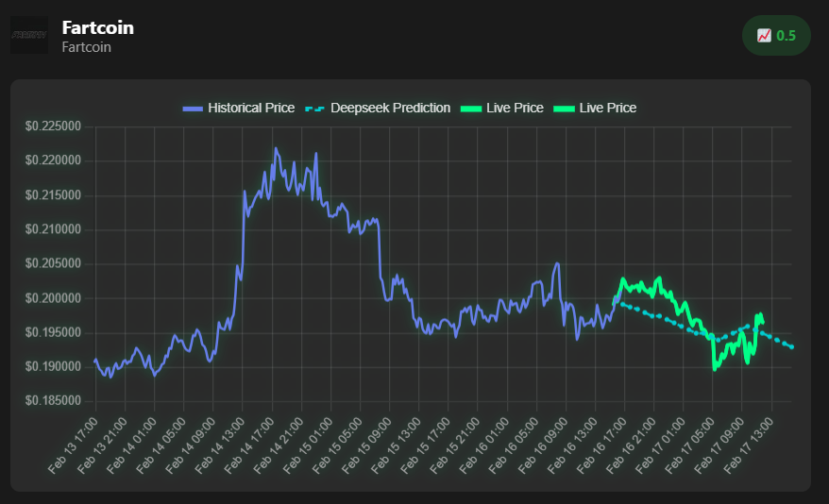829x504 pixels.
Task: Click the Feb 15 01:00 axis label
Action: coord(308,445)
